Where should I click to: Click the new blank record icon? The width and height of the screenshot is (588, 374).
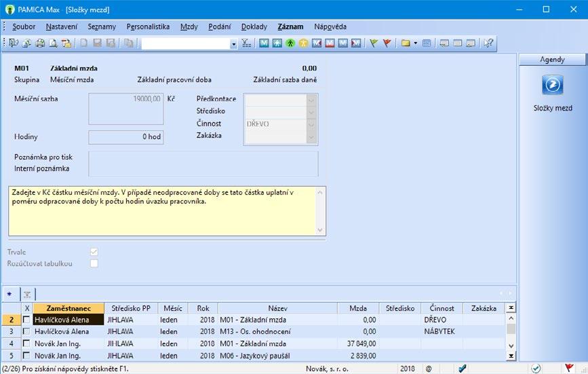click(x=84, y=43)
